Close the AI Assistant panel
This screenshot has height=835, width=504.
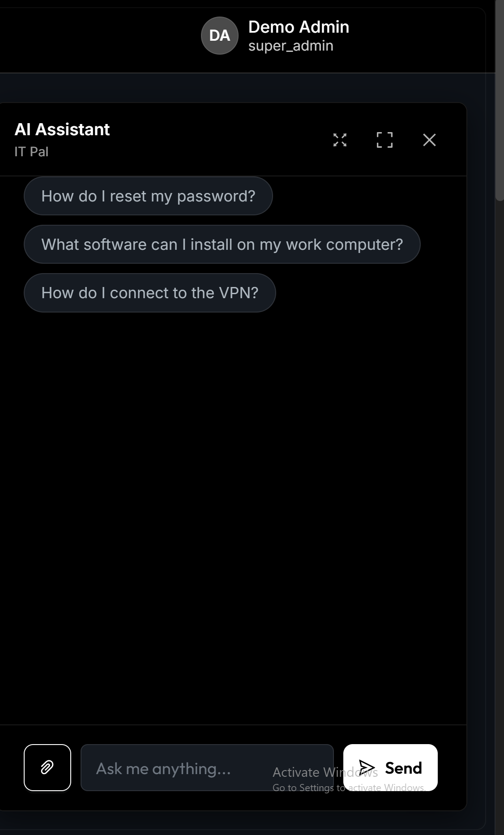[429, 140]
